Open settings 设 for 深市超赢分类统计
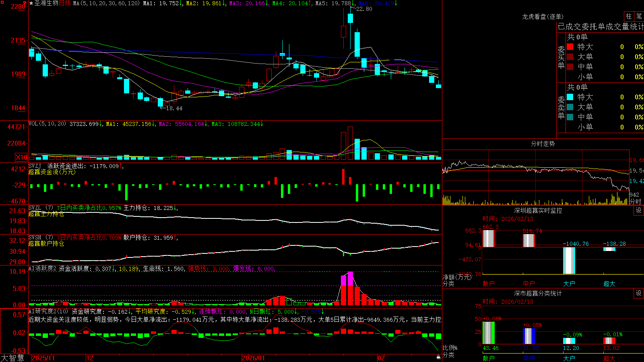 point(639,293)
